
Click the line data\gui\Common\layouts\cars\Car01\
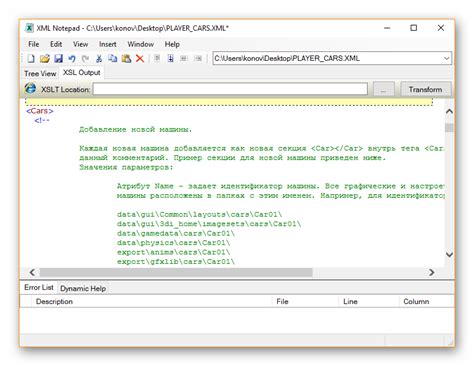click(x=199, y=214)
